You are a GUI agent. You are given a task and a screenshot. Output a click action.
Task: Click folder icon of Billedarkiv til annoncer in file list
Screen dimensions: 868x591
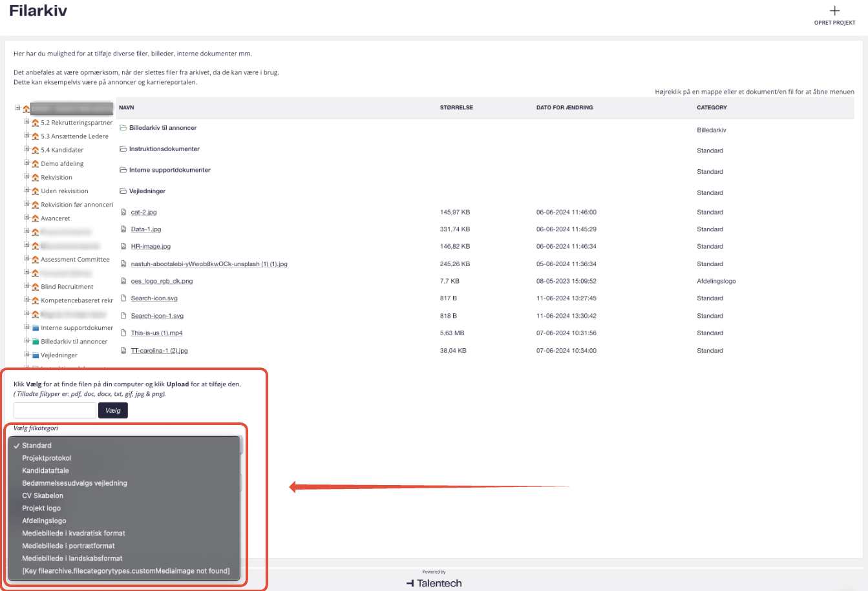[123, 128]
